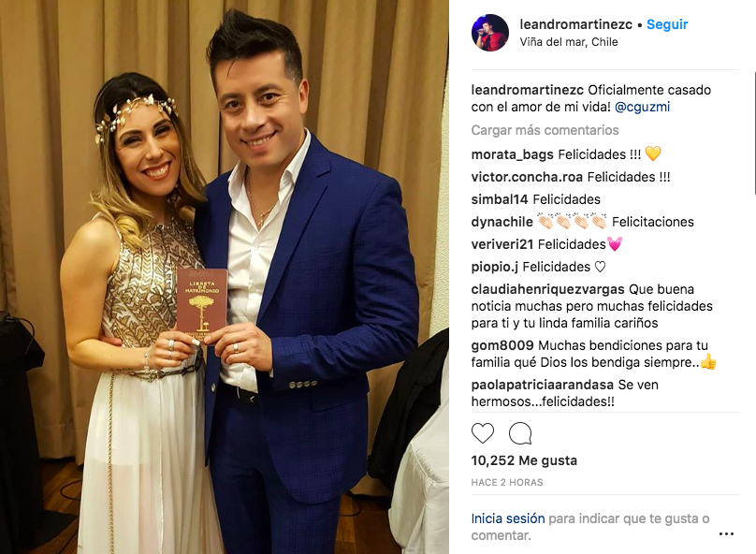This screenshot has width=756, height=554.
Task: View gom8009 commenter profile
Action: pyautogui.click(x=502, y=345)
